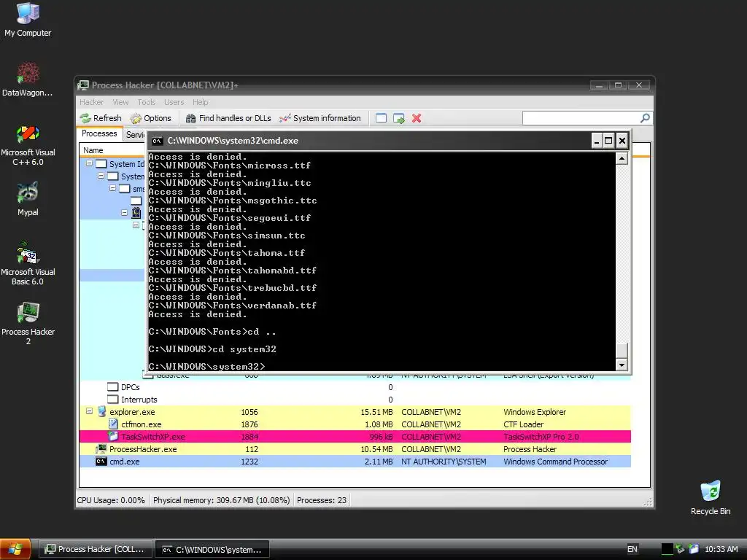Screen dimensions: 747x560
Task: Select the DPCs row
Action: tap(355, 387)
